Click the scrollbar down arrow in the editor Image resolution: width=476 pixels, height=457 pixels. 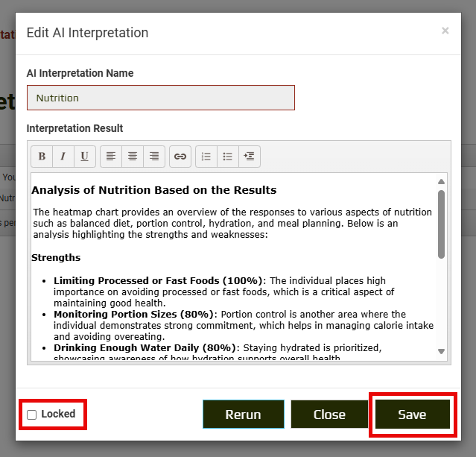441,351
